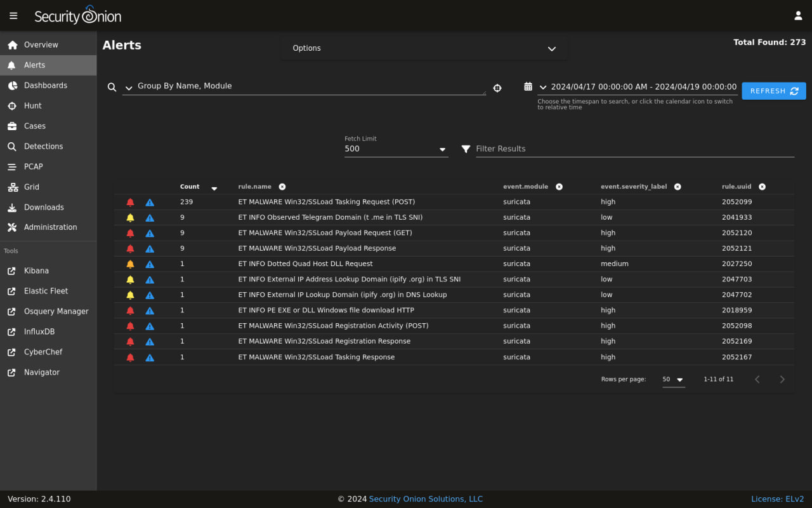Remove the rule.name column grouping
812x508 pixels.
(282, 187)
